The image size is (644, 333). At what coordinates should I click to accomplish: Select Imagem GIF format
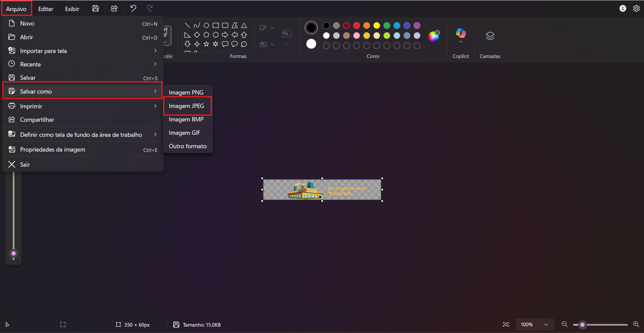(x=188, y=133)
